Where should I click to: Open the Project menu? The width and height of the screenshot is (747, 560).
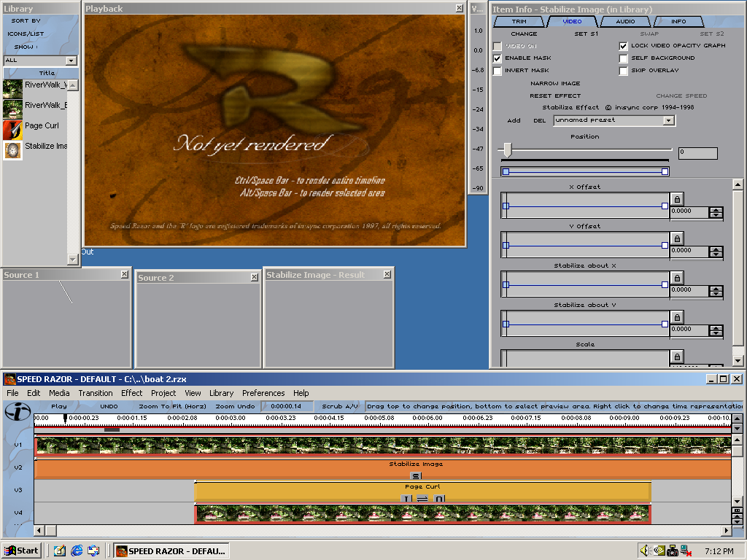point(163,393)
